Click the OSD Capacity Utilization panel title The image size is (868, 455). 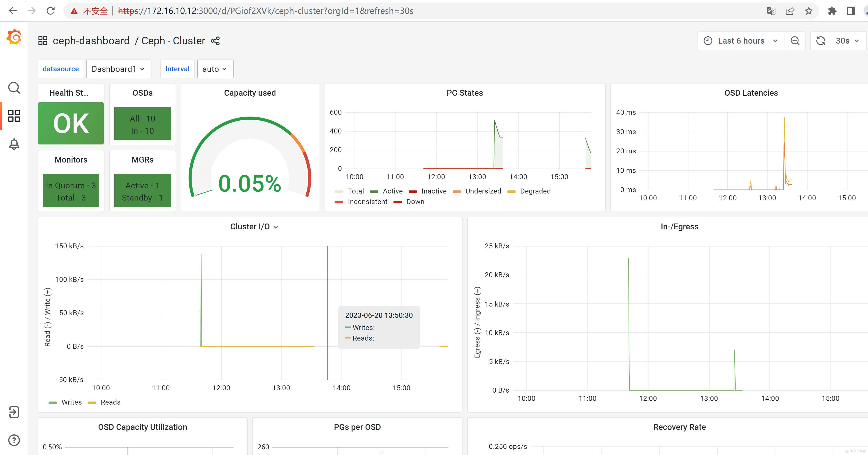point(143,427)
